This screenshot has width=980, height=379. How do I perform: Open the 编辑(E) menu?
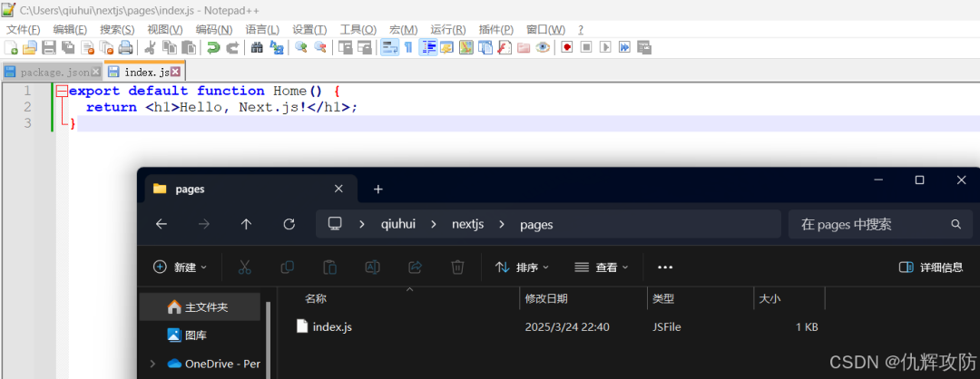click(x=70, y=29)
